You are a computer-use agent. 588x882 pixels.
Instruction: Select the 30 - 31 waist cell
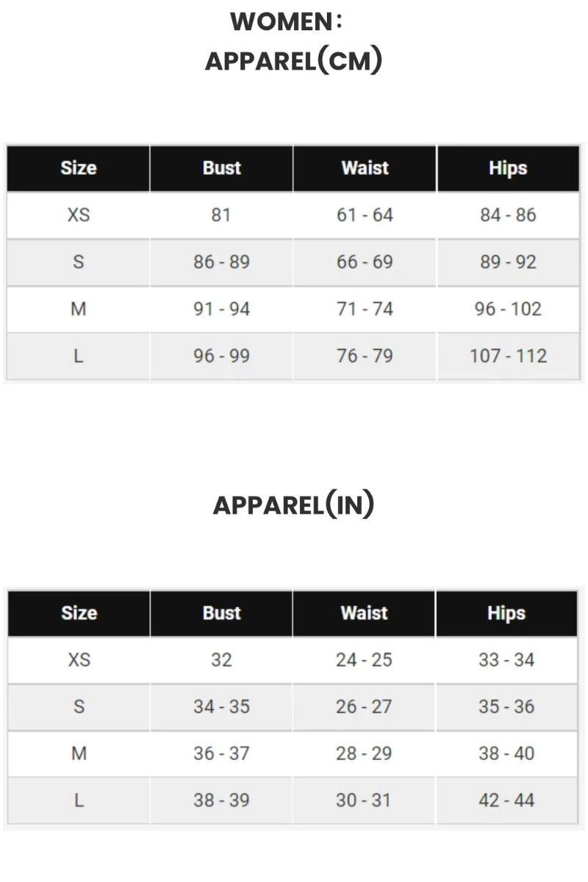coord(364,800)
